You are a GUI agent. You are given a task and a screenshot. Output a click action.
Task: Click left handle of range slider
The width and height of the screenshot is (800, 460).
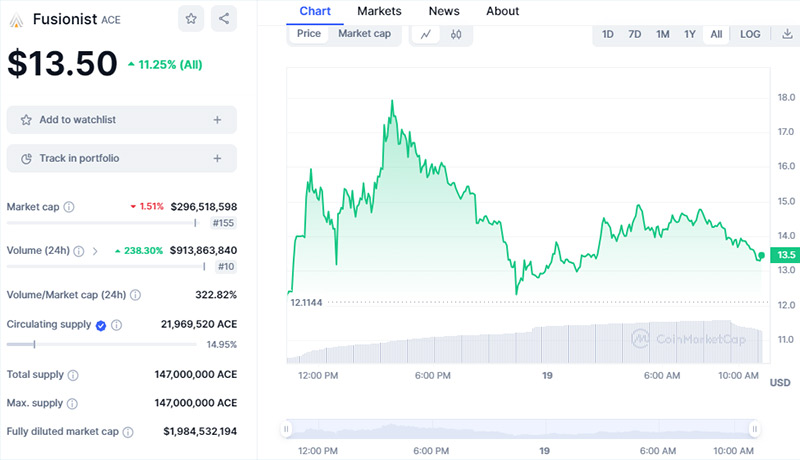286,429
